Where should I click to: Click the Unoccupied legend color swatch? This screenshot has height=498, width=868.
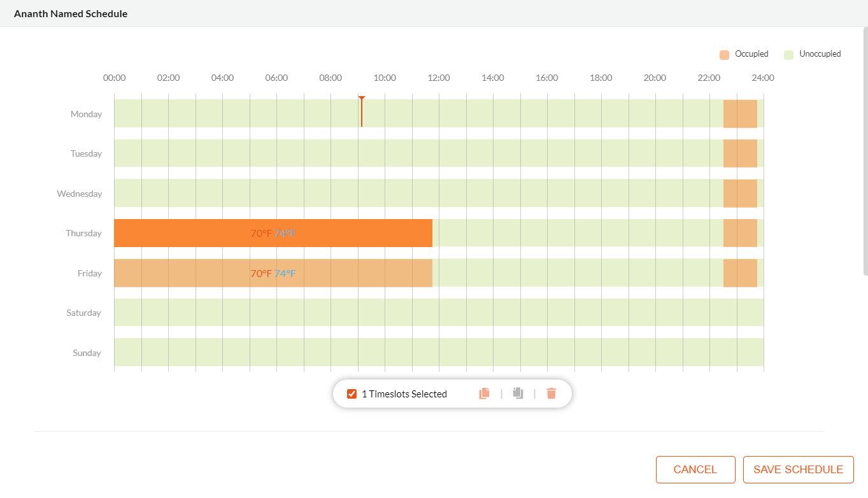point(788,55)
